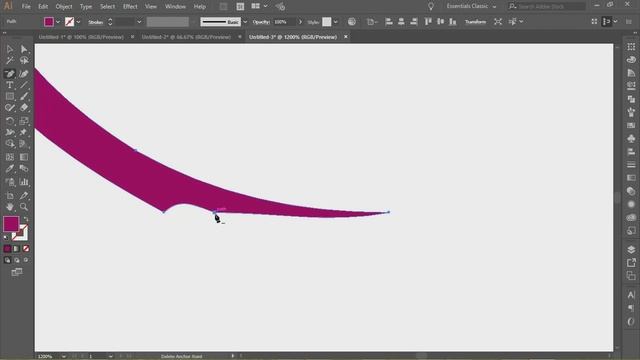Expand the stroke weight dropdown
This screenshot has width=640, height=360.
click(139, 22)
